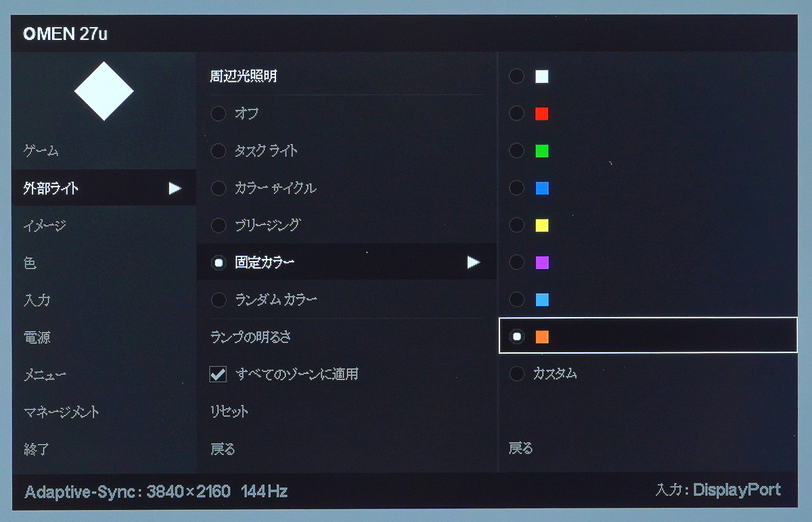Click the arrow next to 外部ライト
Viewport: 812px width, 522px height.
click(x=175, y=188)
